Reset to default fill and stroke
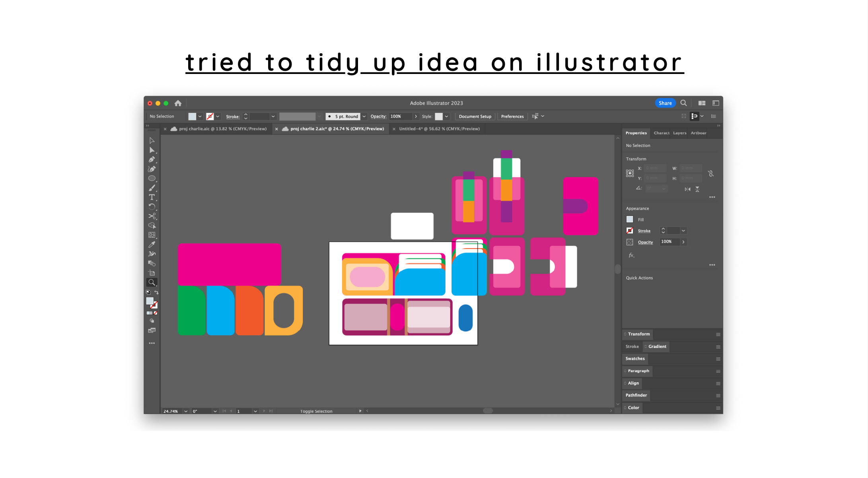 [x=148, y=292]
